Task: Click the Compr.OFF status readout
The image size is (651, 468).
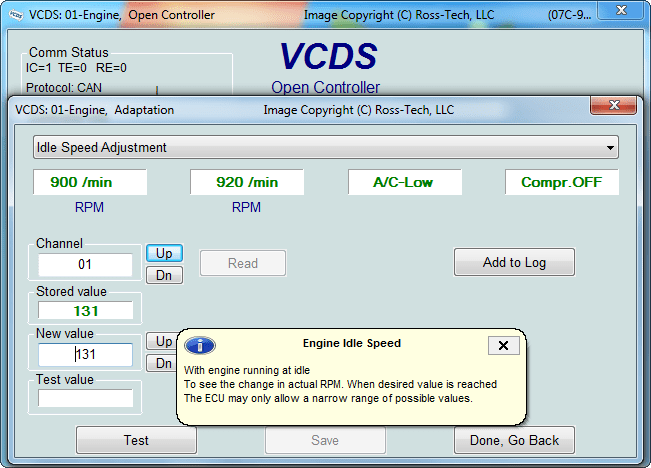Action: [x=562, y=182]
